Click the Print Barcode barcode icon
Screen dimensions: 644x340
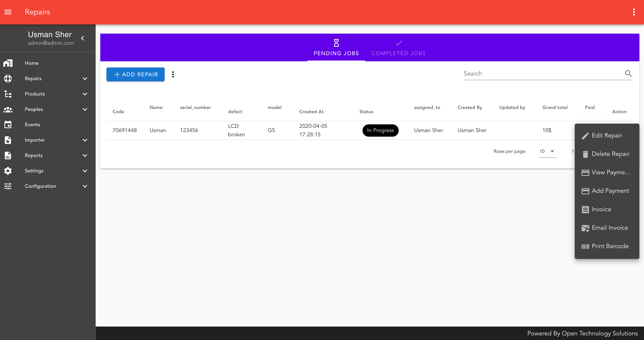click(x=585, y=246)
